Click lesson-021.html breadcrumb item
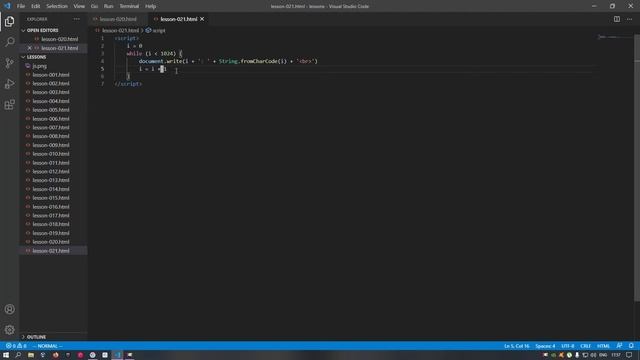Image resolution: width=640 pixels, height=360 pixels. pyautogui.click(x=117, y=31)
